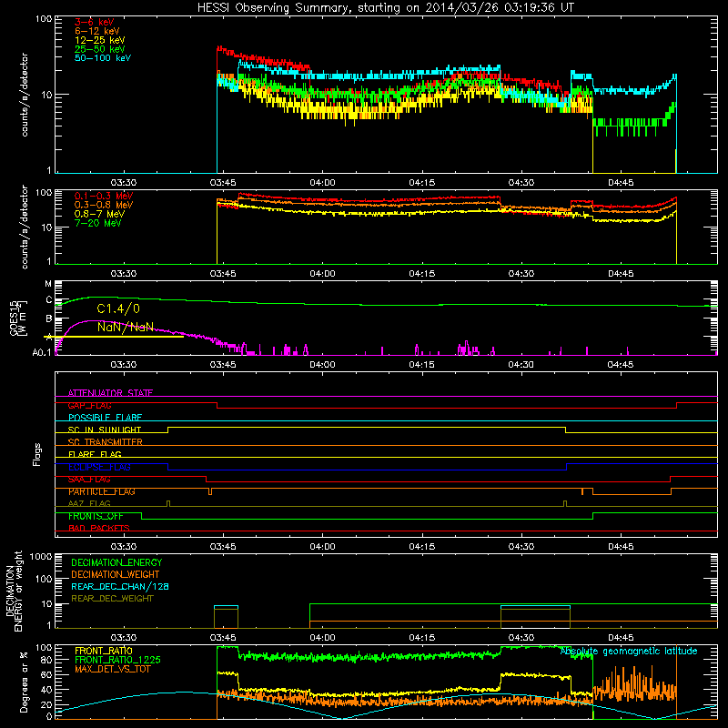Select the 3-6 keV legend label
Viewport: 728px width, 728px height.
click(x=95, y=22)
